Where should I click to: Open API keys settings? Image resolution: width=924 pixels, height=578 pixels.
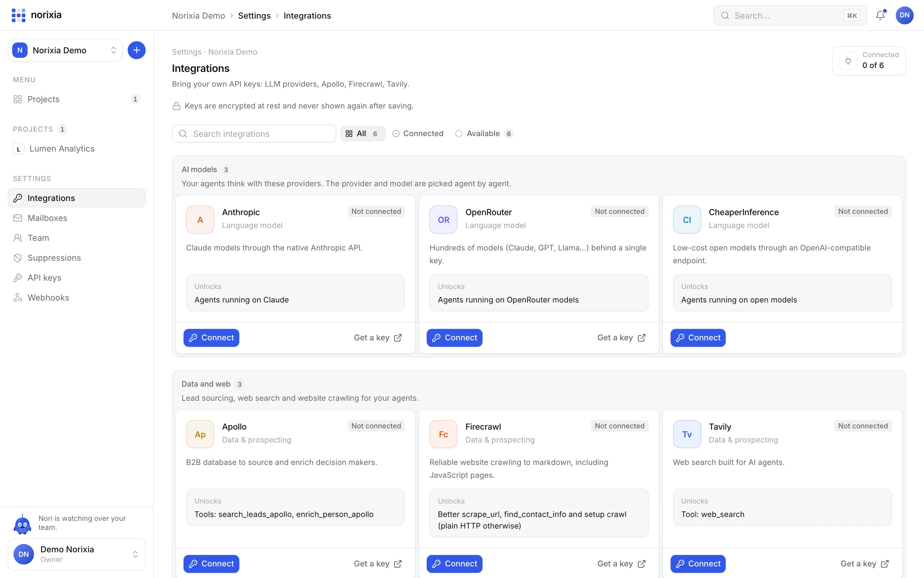tap(76, 277)
